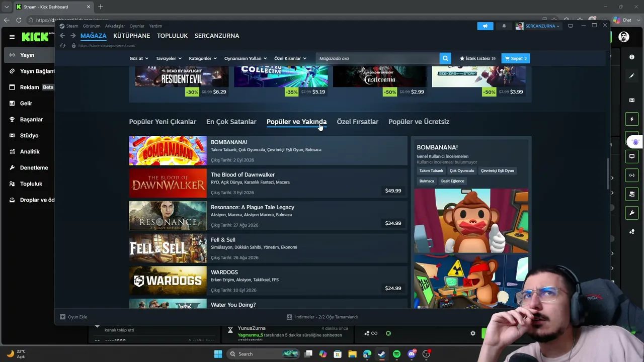Click the Steam back navigation arrow
644x362 pixels.
tap(62, 36)
